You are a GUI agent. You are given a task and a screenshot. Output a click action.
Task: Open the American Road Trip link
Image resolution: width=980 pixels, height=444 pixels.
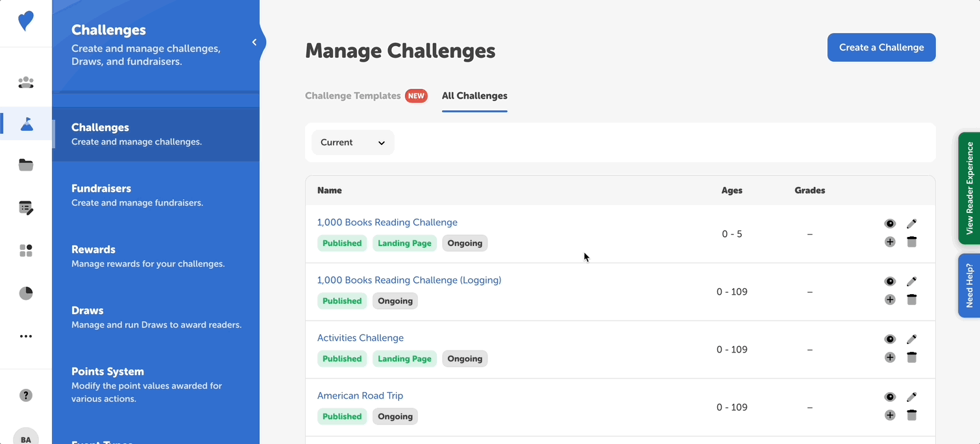(x=360, y=395)
